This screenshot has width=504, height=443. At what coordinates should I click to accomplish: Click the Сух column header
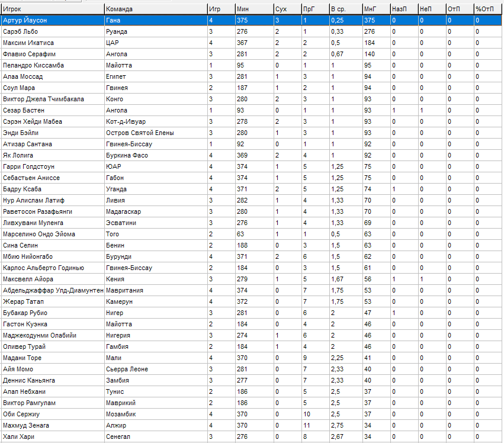[286, 9]
